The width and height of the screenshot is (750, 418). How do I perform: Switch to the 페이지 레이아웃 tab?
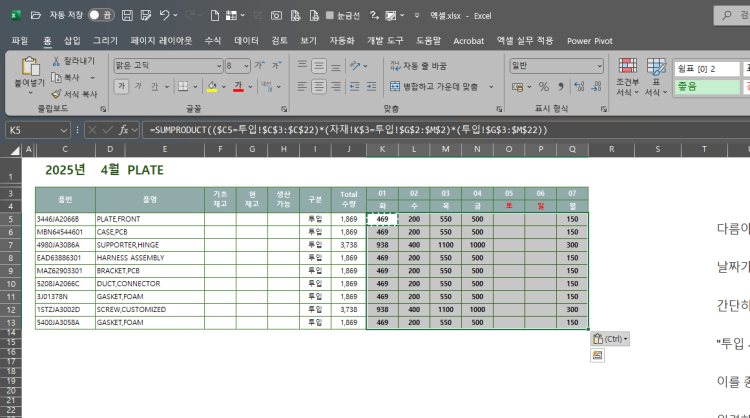coord(161,41)
